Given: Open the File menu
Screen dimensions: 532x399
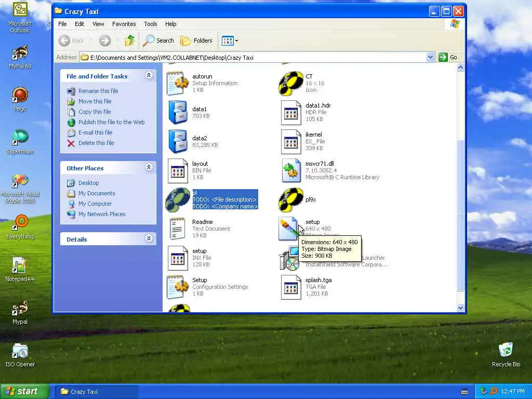Looking at the screenshot, I should (x=62, y=24).
